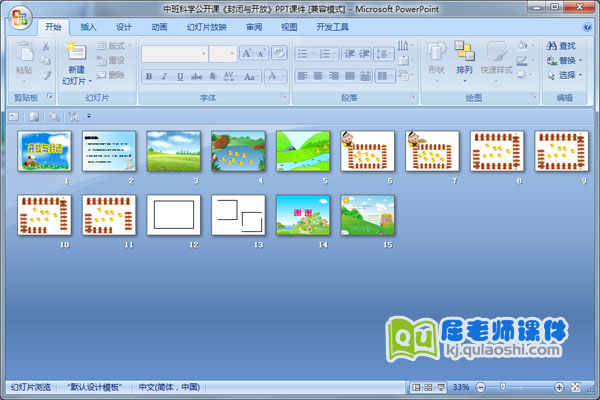Toggle Center text alignment

click(x=318, y=76)
